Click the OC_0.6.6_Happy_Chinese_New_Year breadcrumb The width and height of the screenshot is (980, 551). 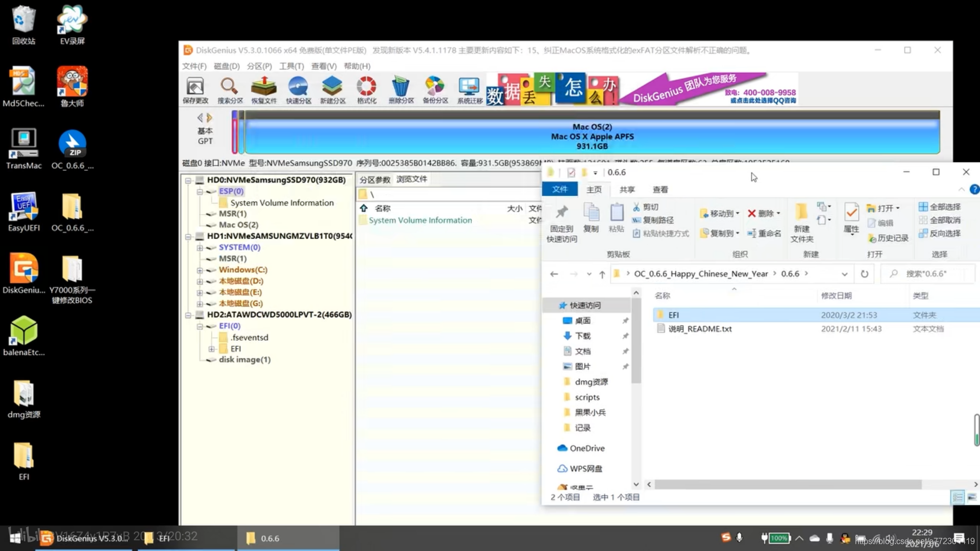[x=701, y=274]
